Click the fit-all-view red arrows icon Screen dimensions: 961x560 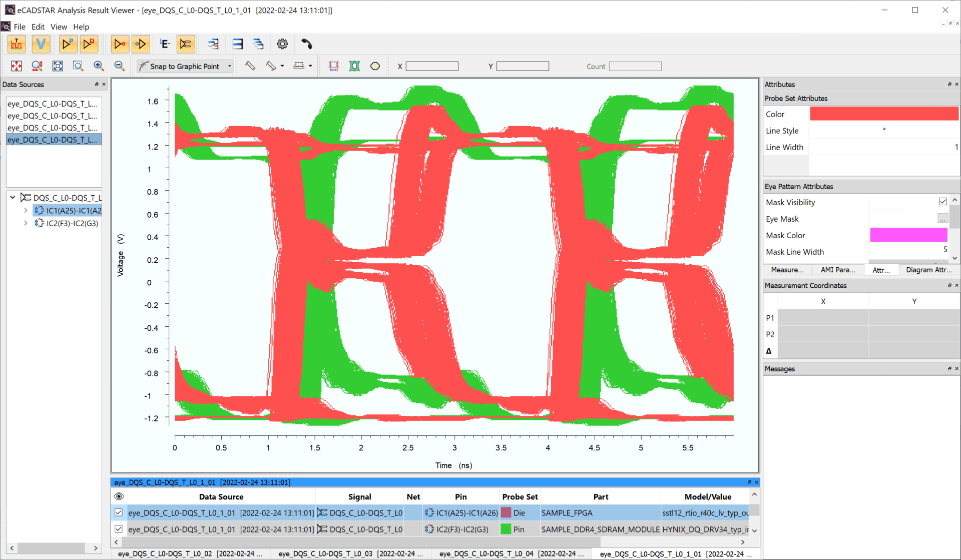click(x=17, y=66)
